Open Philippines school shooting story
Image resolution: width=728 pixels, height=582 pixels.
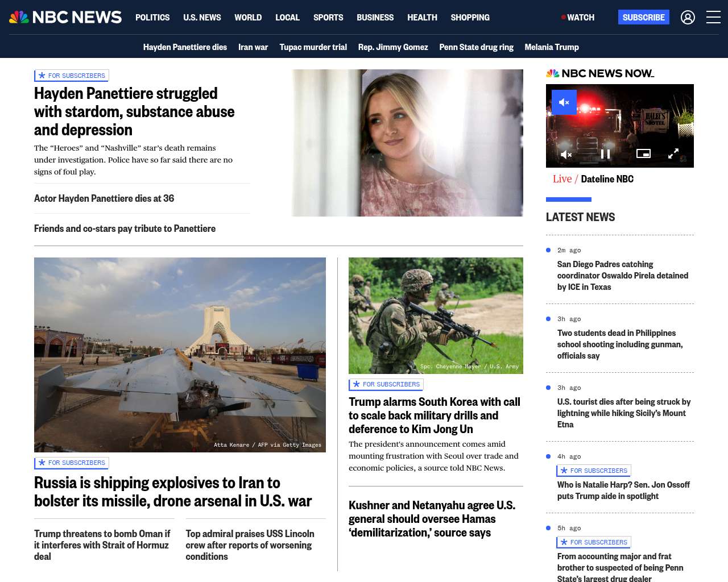pos(620,344)
